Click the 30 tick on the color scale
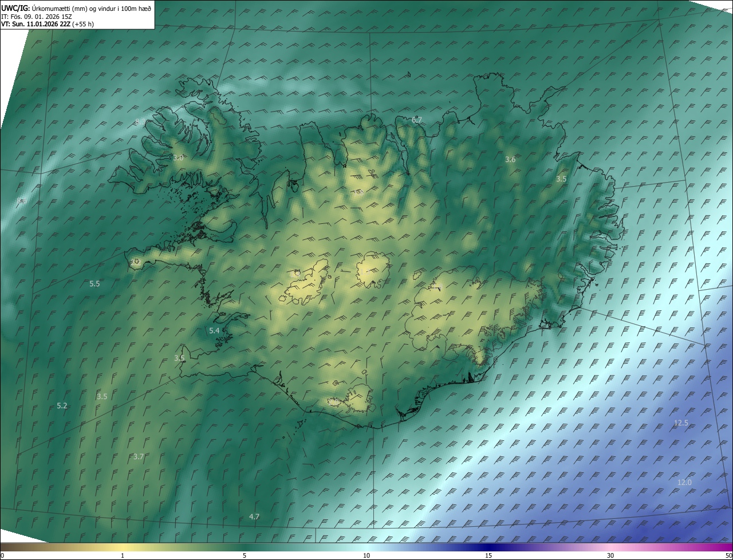 (x=610, y=555)
